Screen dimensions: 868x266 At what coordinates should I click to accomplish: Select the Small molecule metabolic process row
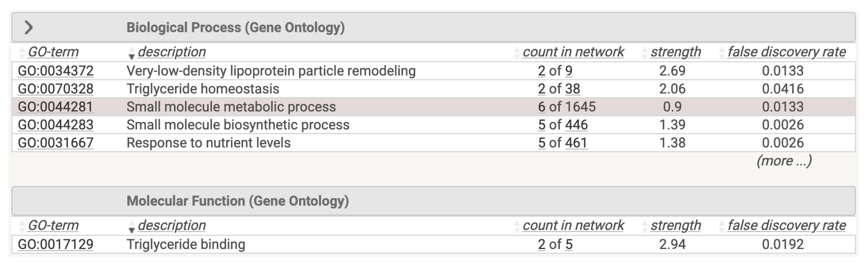[x=231, y=107]
